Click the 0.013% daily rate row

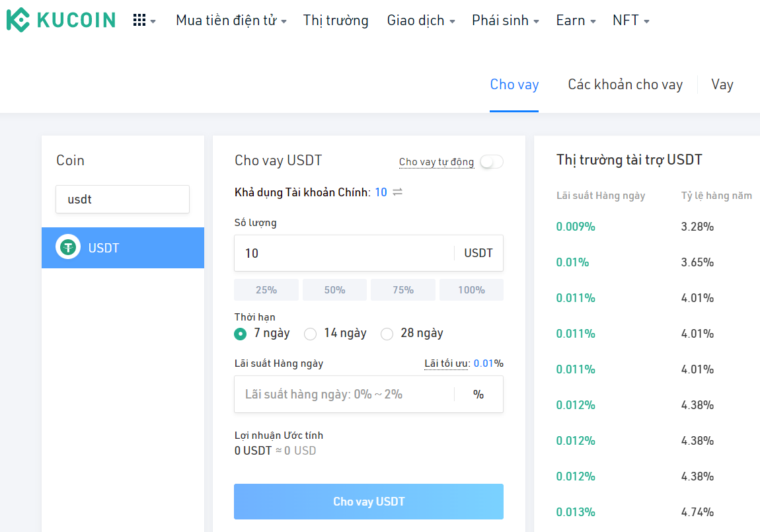[x=576, y=512]
